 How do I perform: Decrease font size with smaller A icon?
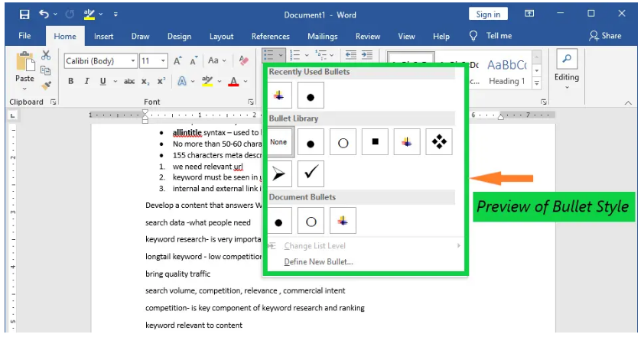[194, 60]
